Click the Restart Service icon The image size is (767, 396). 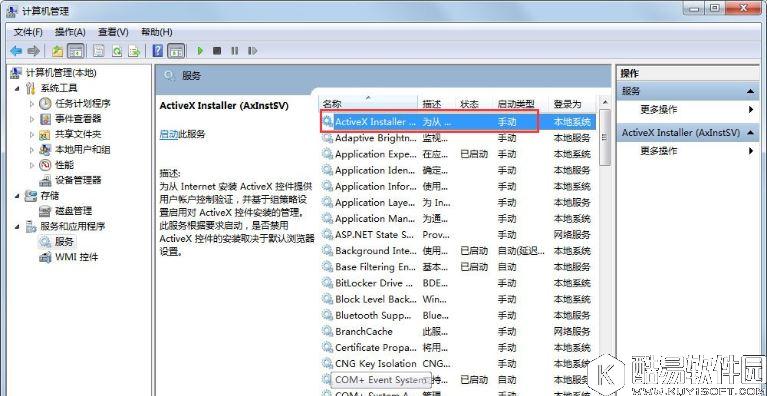[252, 50]
